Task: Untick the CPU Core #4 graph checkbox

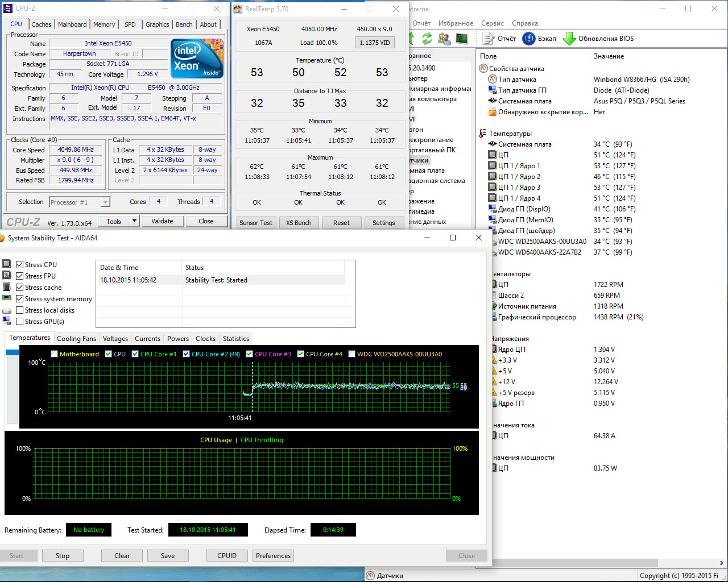Action: (x=301, y=354)
